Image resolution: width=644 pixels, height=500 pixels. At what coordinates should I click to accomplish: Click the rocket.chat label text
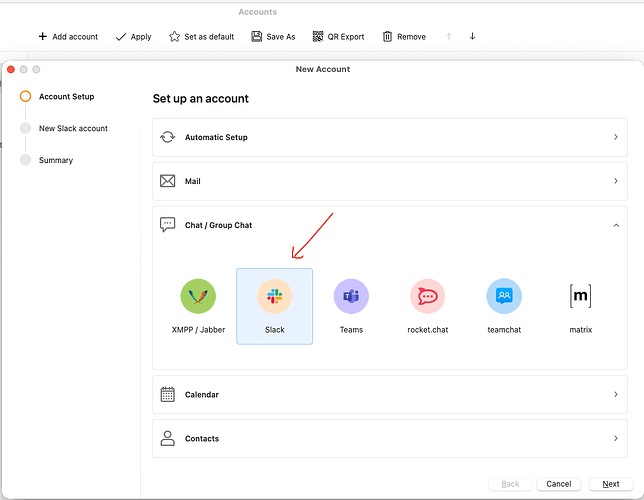click(428, 329)
